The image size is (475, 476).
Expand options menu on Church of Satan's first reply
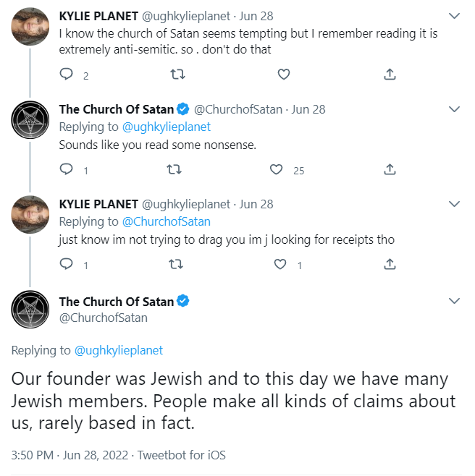click(454, 109)
